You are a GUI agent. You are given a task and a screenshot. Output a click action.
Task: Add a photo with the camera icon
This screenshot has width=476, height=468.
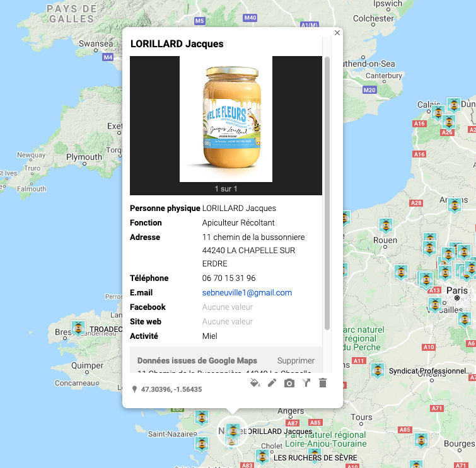pyautogui.click(x=289, y=383)
